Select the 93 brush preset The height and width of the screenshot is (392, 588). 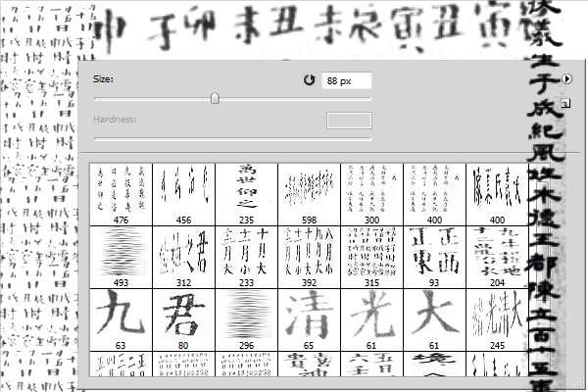click(x=434, y=257)
